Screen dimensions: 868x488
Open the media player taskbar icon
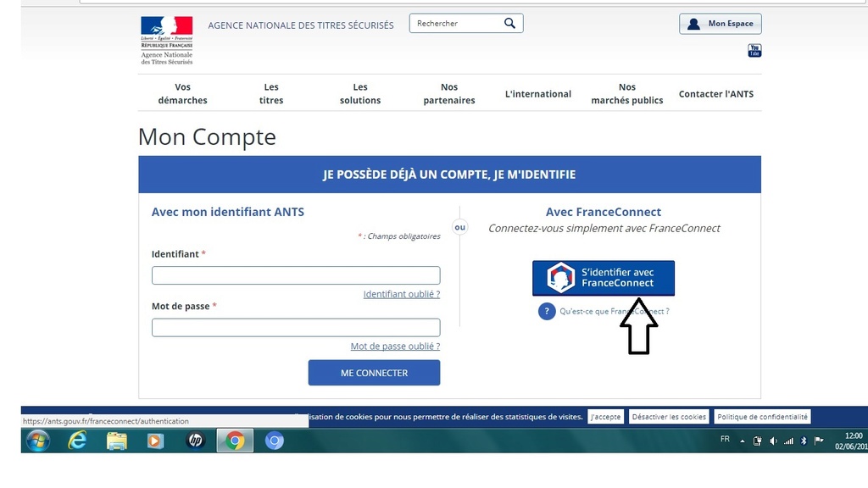click(156, 441)
